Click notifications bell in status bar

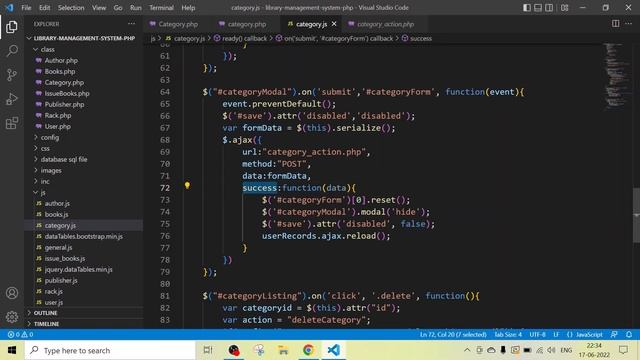629,334
